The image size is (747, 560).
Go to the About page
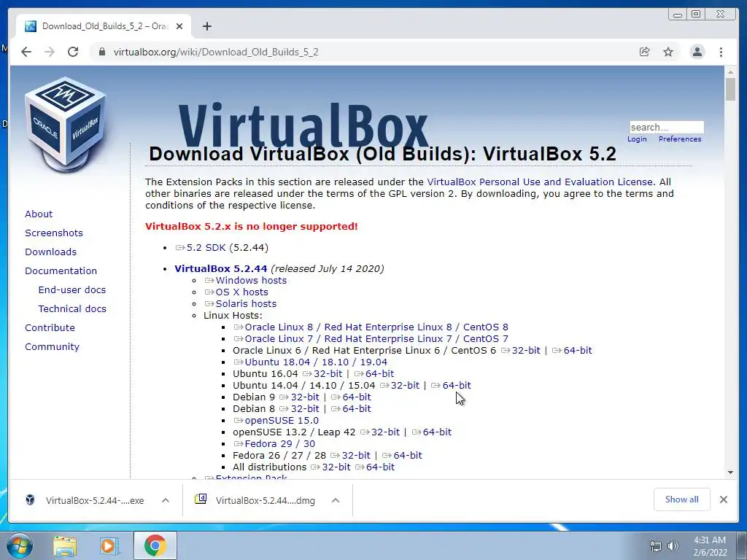click(x=39, y=214)
